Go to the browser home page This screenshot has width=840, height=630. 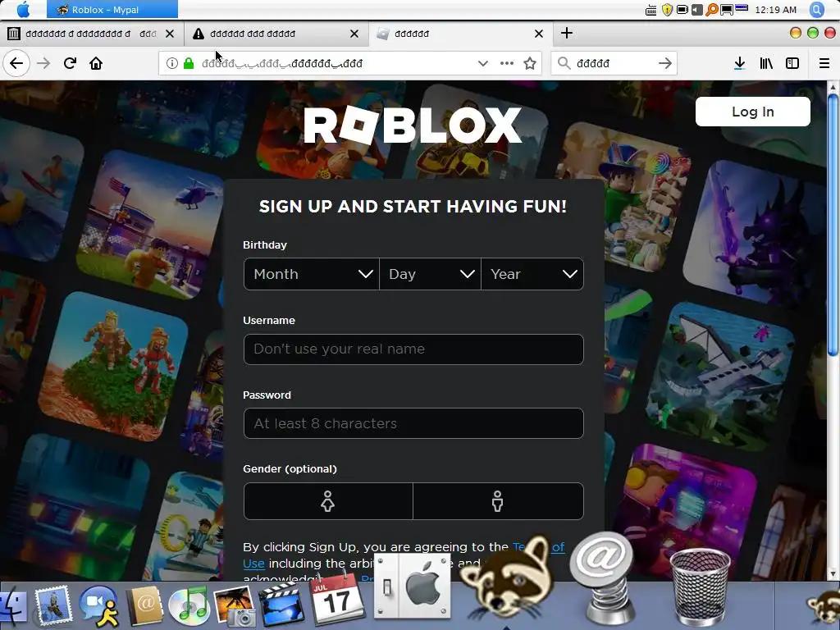[x=96, y=63]
